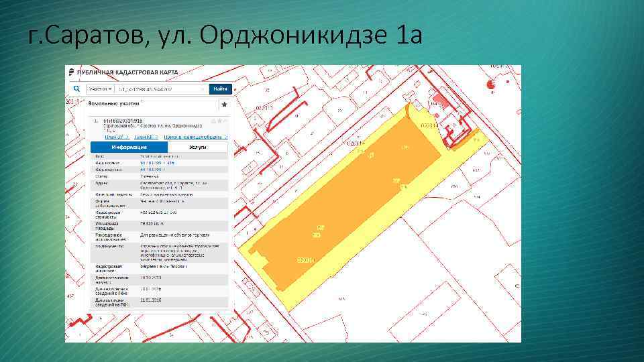Click the Rosreestr logo beside the map title
The image size is (644, 362).
click(x=72, y=72)
